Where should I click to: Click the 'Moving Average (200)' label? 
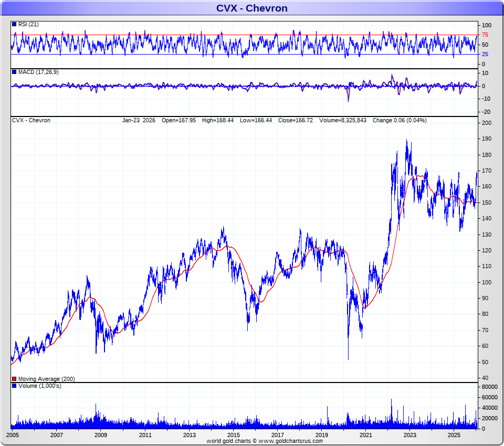47,379
